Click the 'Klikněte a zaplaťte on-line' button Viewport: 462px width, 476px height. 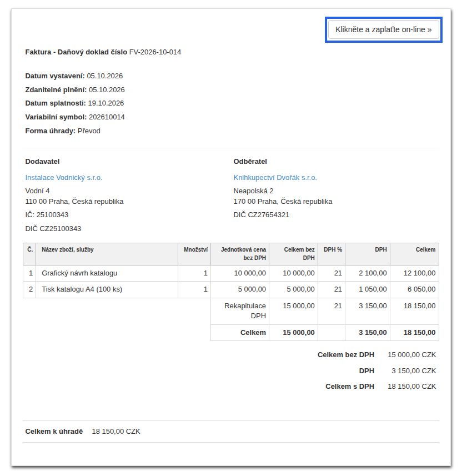pyautogui.click(x=383, y=30)
